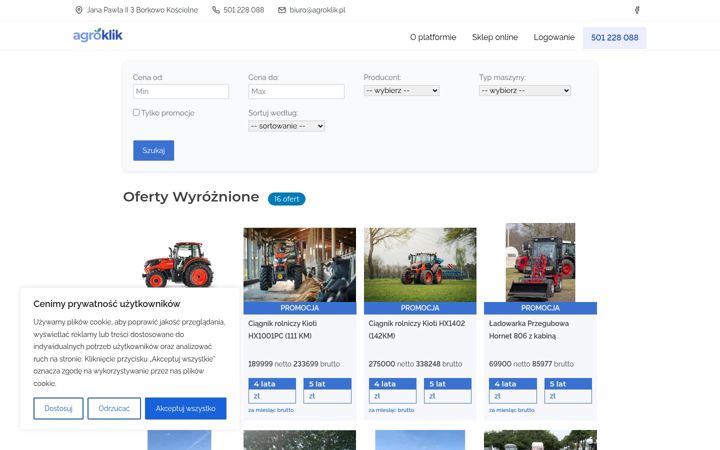
Task: Click price 69900 netto 85977 brutto
Action: (x=531, y=364)
